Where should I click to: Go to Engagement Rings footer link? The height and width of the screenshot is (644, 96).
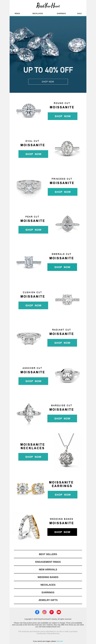tap(48, 562)
